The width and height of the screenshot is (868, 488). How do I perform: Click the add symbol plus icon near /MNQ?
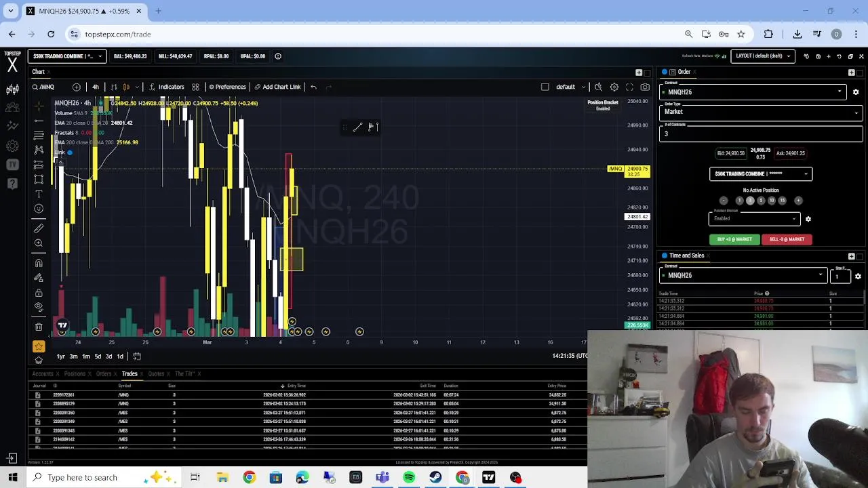click(x=76, y=87)
